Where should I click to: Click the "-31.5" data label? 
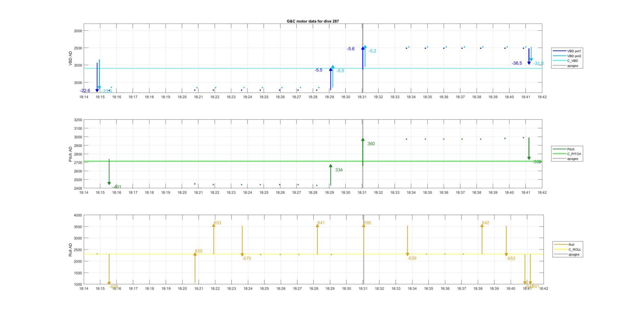(x=538, y=64)
